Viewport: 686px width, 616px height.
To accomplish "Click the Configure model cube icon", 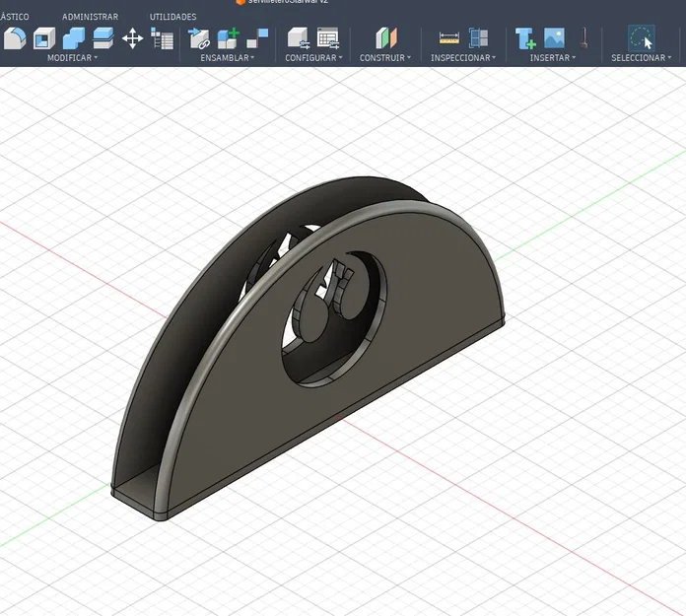I will coord(299,38).
